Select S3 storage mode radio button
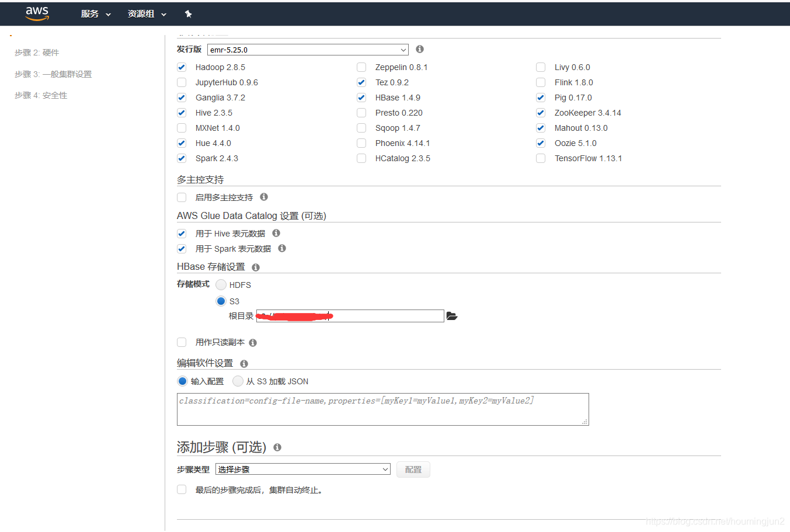This screenshot has height=532, width=790. click(x=221, y=301)
